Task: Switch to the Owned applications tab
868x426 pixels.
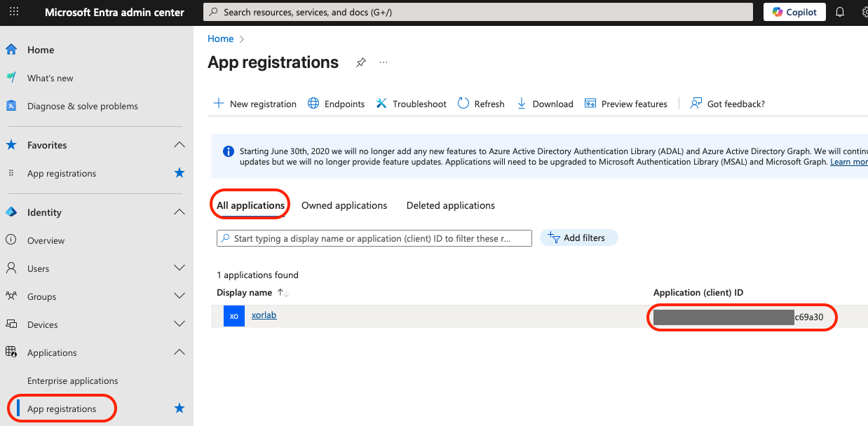Action: 344,205
